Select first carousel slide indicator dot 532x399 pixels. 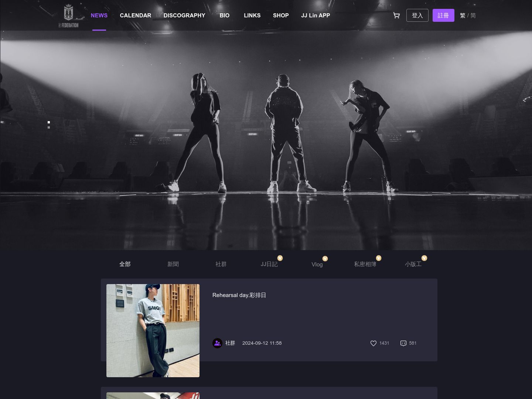[x=49, y=122]
